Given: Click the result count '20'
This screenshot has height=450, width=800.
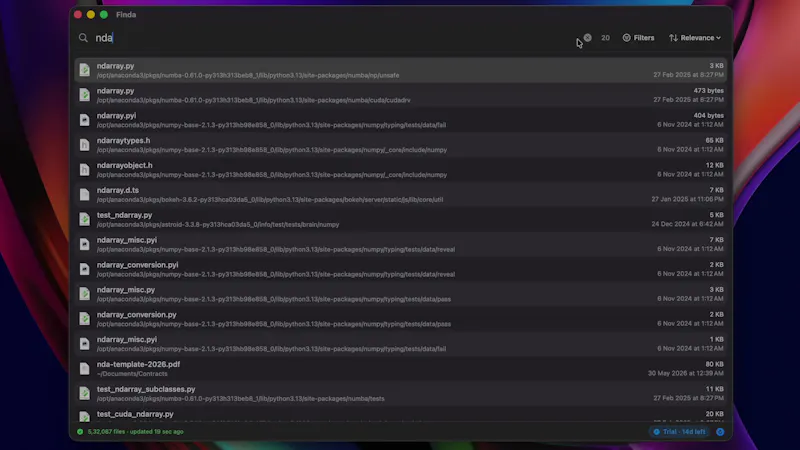Looking at the screenshot, I should click(605, 38).
